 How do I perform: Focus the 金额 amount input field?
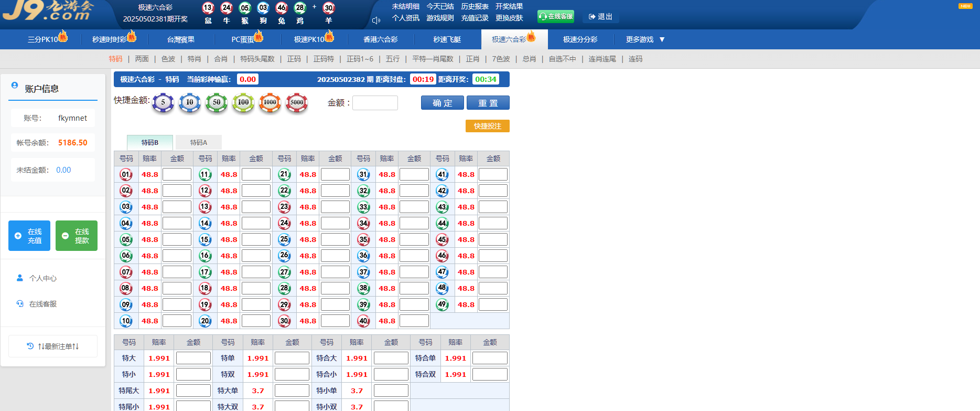click(375, 103)
